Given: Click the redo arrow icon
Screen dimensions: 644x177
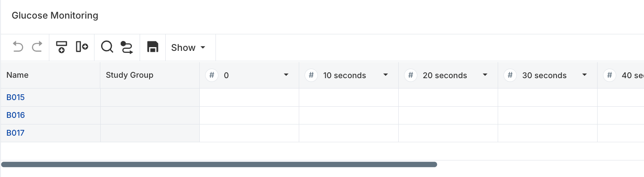Looking at the screenshot, I should pyautogui.click(x=37, y=47).
